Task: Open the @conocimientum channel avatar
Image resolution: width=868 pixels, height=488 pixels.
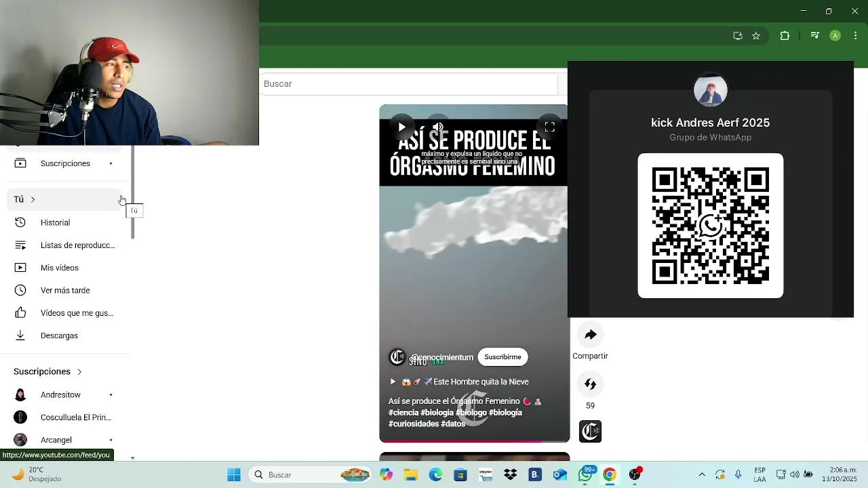Action: (x=397, y=357)
